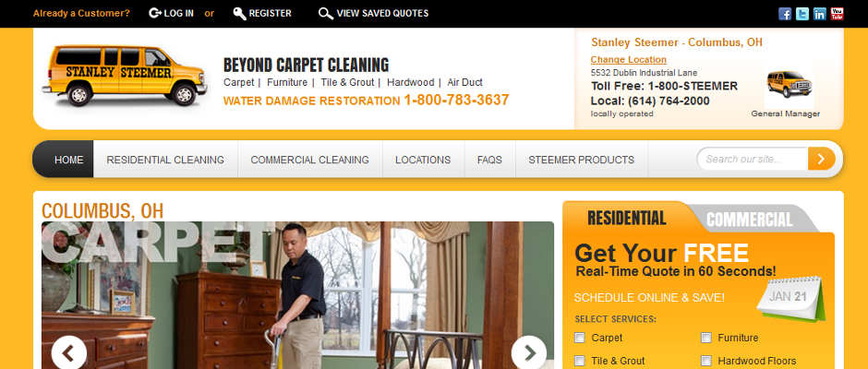
Task: Advance to next slide arrow
Action: 529,353
